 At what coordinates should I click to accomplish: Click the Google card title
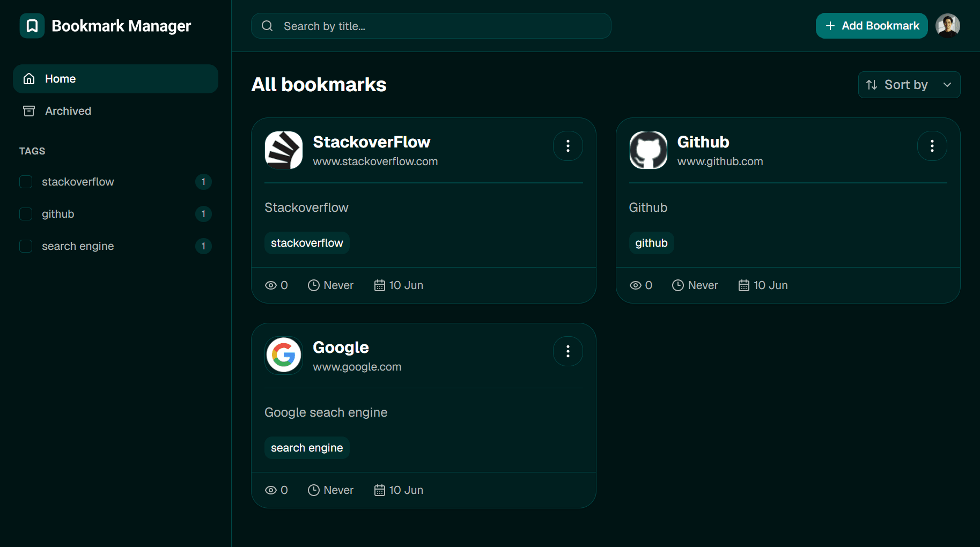[x=341, y=348]
